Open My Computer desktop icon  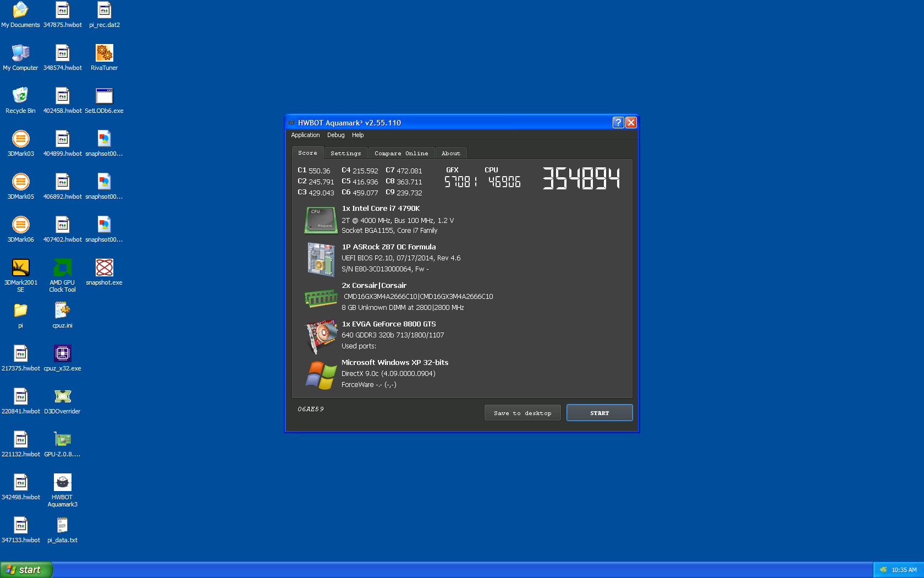pyautogui.click(x=20, y=57)
